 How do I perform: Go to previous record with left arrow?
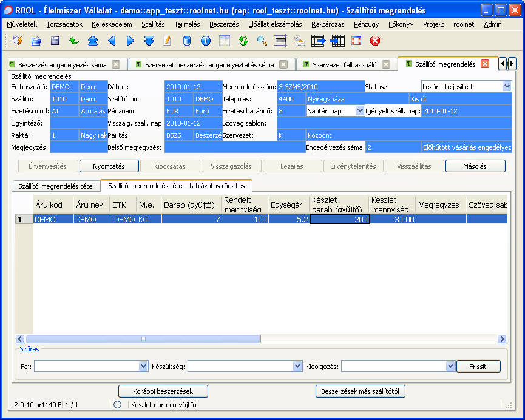(112, 41)
